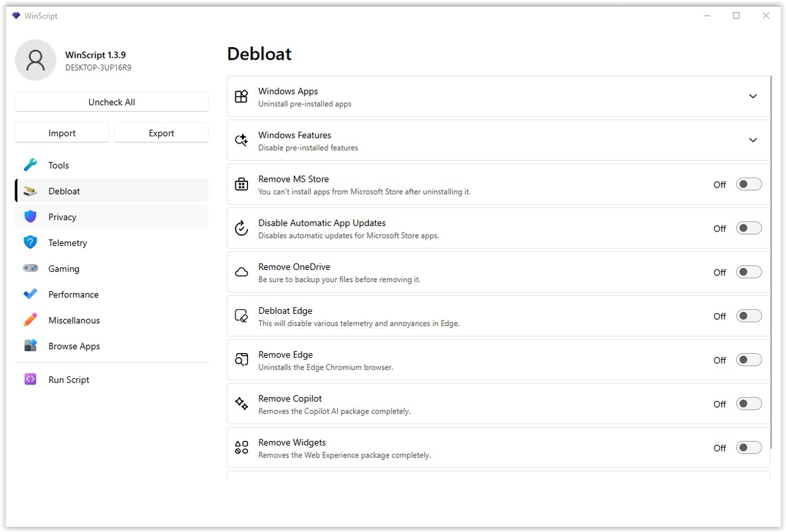Screen dimensions: 786x532
Task: Maximize the WinScript window
Action: coord(736,15)
